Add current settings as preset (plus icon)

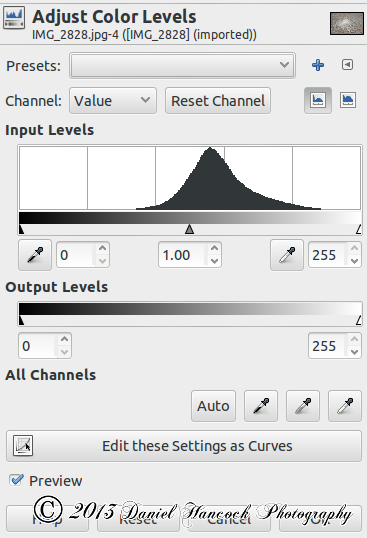coord(318,65)
